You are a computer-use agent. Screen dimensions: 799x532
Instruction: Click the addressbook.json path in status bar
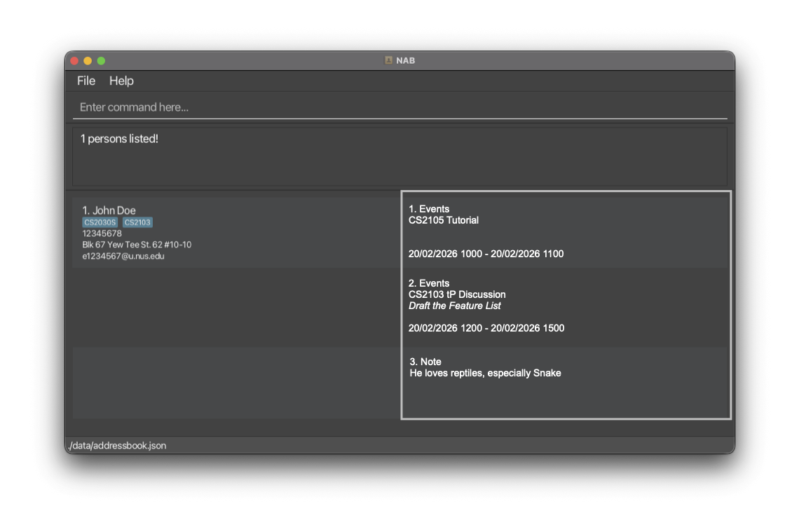tap(118, 446)
